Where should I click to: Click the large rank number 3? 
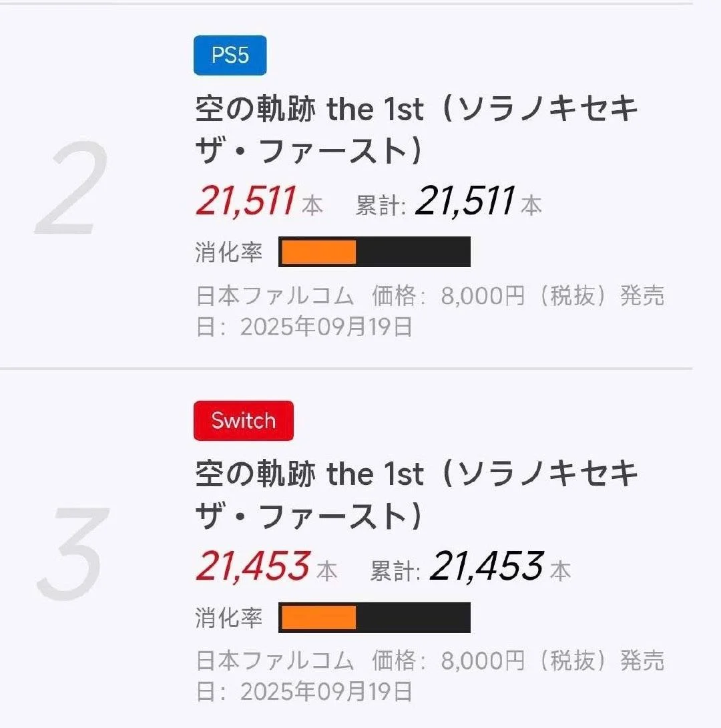(72, 554)
